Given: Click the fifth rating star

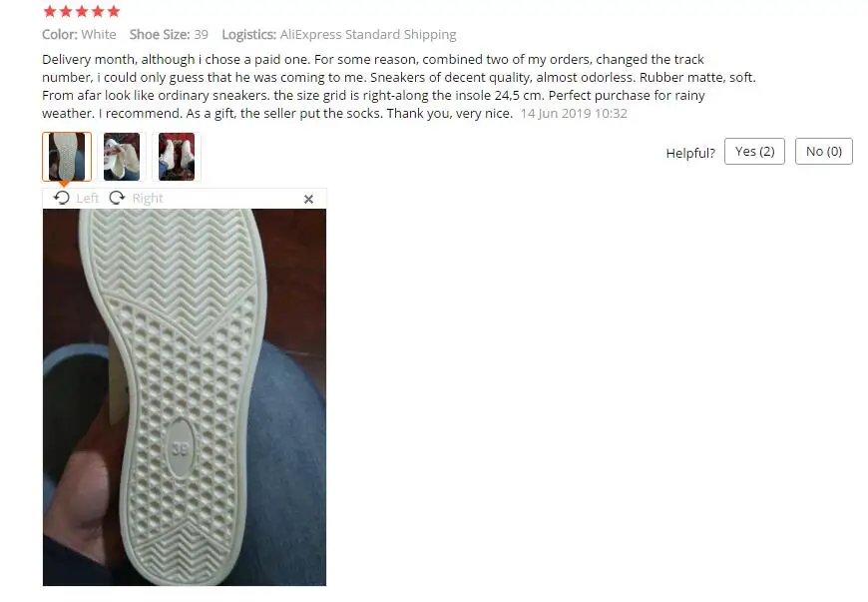Looking at the screenshot, I should [114, 11].
